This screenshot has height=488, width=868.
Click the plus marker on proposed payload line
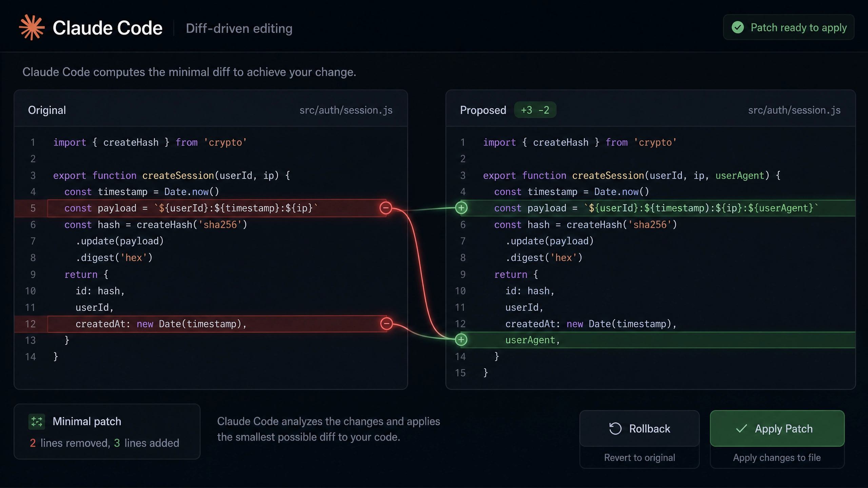click(461, 208)
